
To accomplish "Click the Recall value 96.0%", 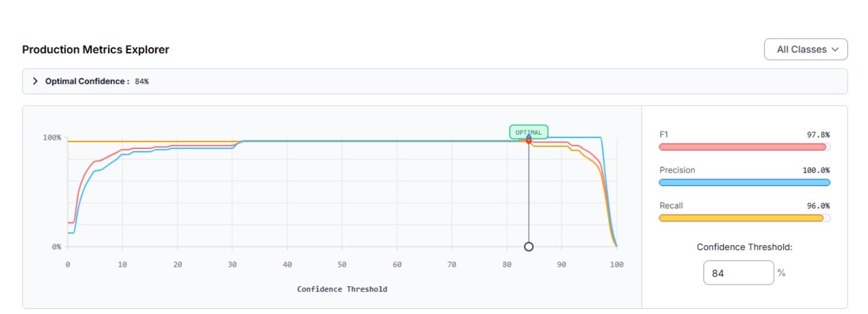I will (x=818, y=206).
